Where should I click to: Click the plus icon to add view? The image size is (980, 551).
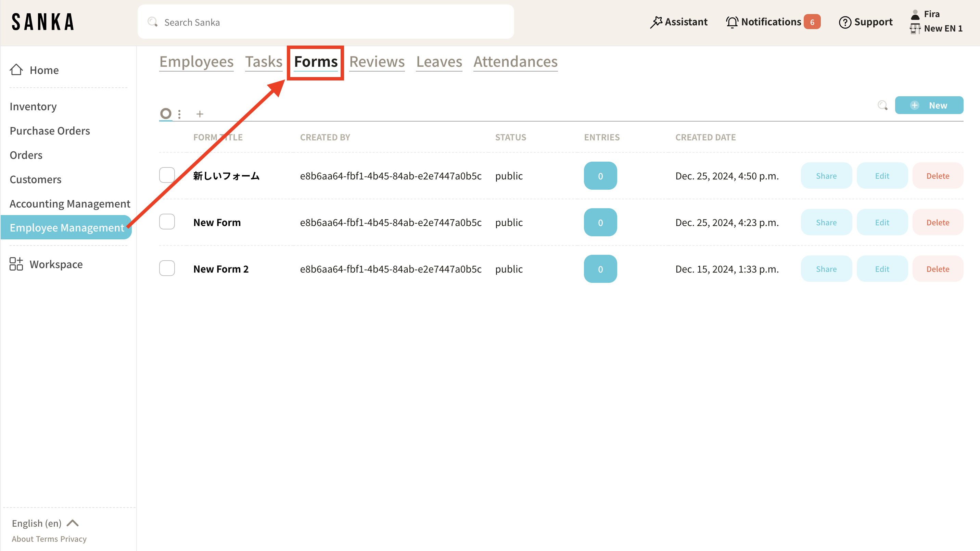(200, 114)
